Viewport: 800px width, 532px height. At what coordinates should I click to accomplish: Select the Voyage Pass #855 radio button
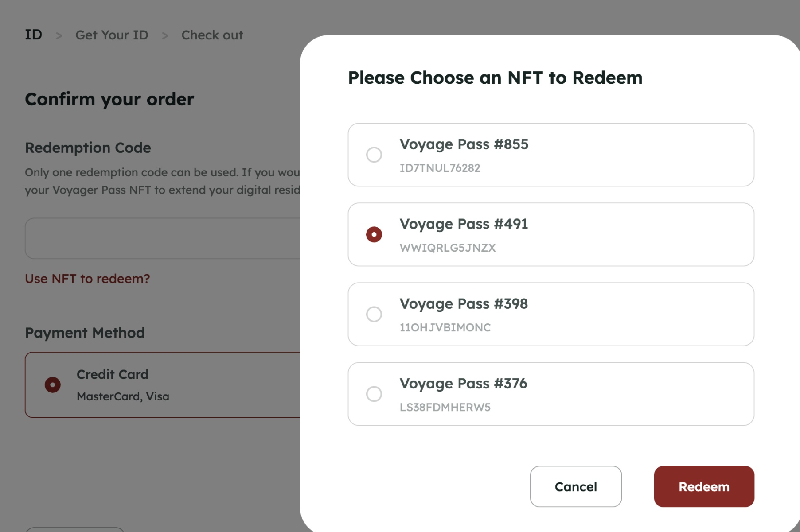click(374, 155)
